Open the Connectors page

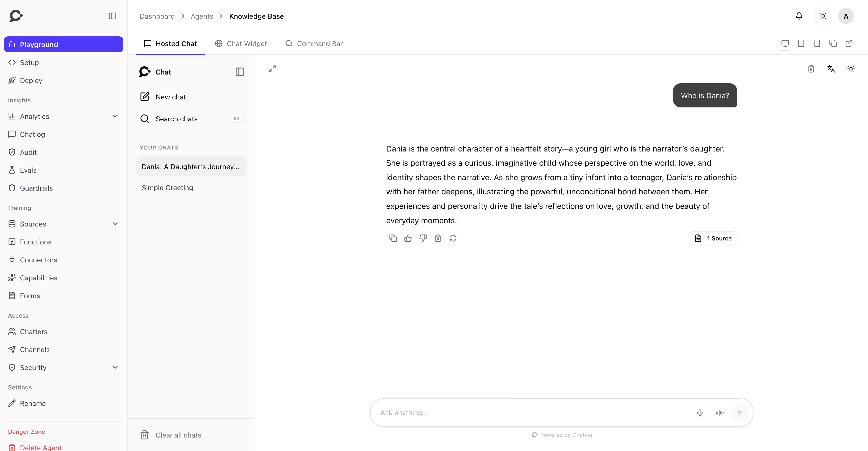point(63,260)
